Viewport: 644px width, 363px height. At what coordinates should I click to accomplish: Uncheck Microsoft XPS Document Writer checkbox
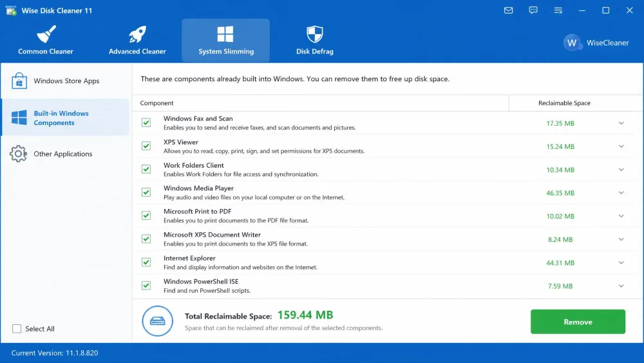pyautogui.click(x=146, y=239)
